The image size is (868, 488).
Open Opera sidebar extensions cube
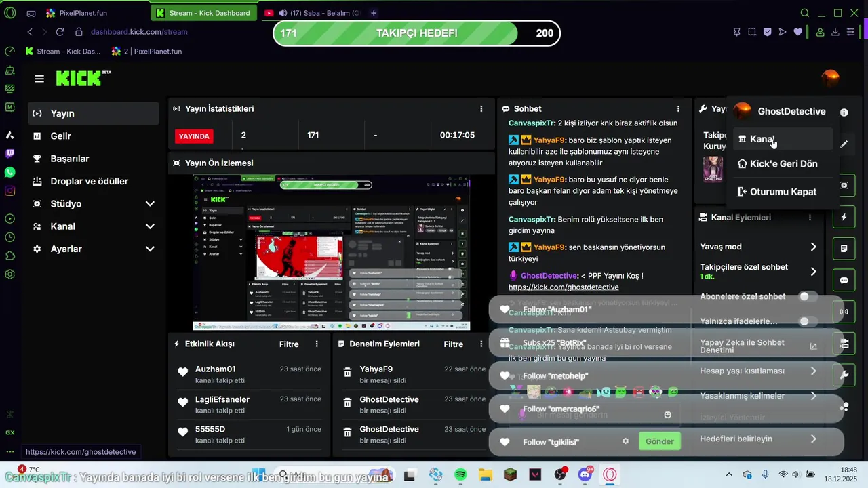tap(9, 256)
